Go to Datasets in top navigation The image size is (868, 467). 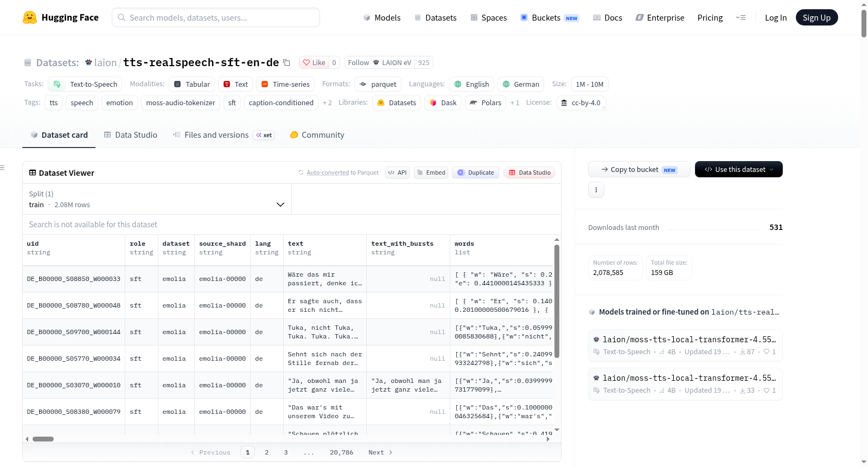tap(436, 17)
